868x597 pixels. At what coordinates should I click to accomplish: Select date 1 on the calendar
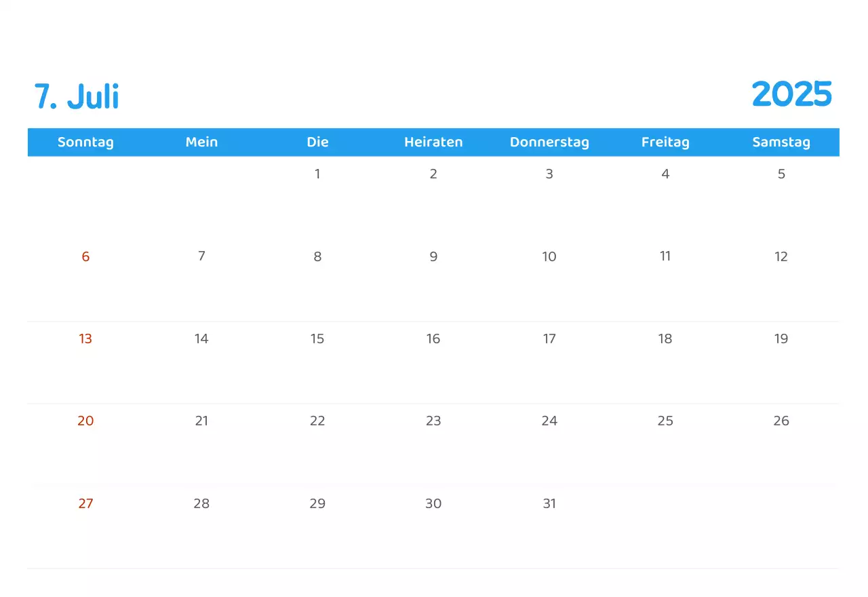pos(317,174)
